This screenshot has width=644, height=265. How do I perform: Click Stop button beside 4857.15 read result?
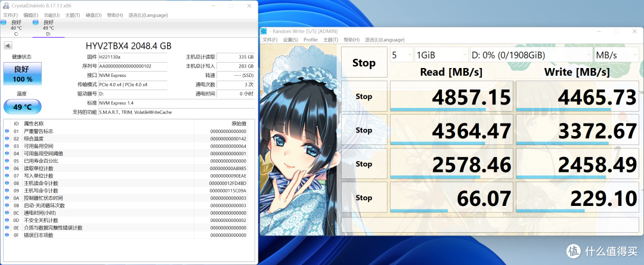coord(364,96)
